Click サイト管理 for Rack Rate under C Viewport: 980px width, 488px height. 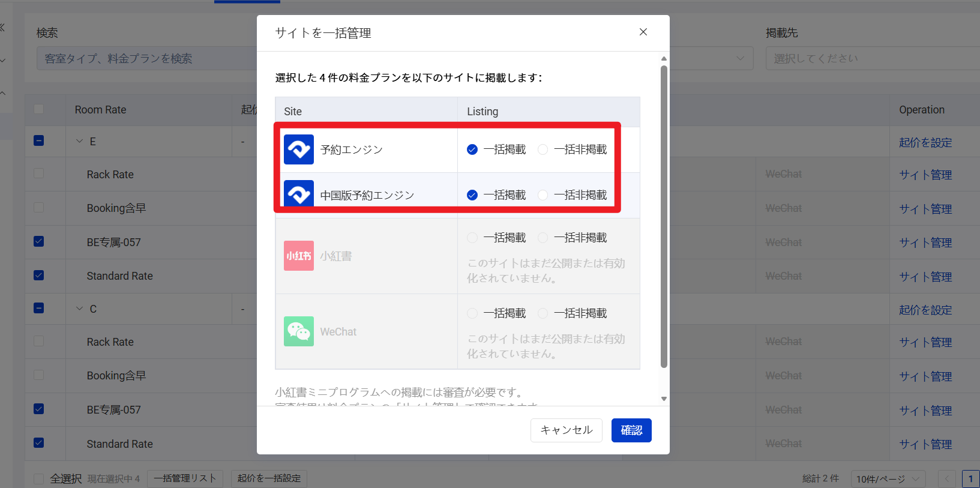coord(925,342)
